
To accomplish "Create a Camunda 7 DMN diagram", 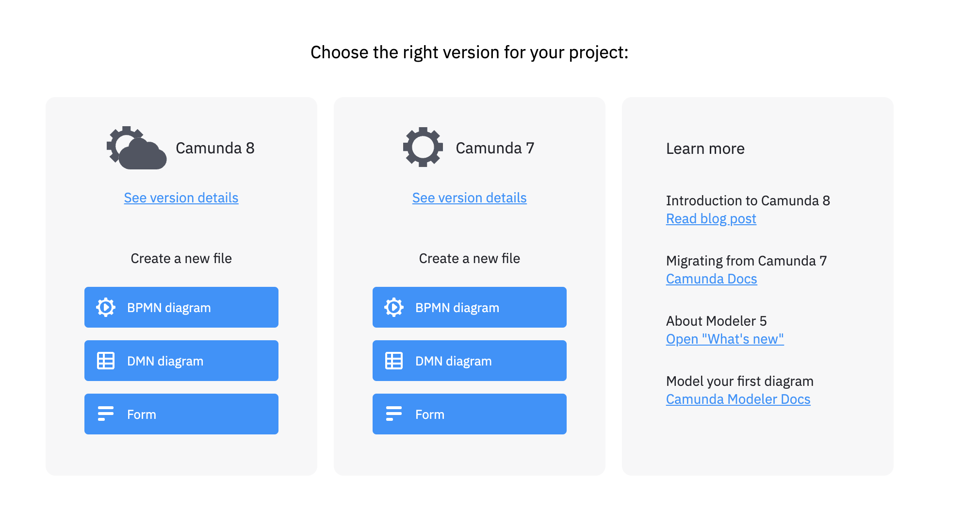I will [x=470, y=361].
